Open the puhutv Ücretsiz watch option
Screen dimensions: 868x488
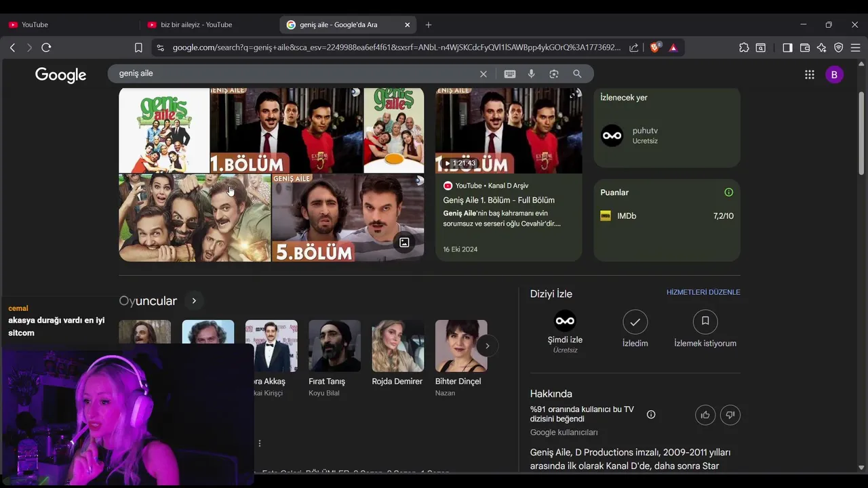[667, 136]
